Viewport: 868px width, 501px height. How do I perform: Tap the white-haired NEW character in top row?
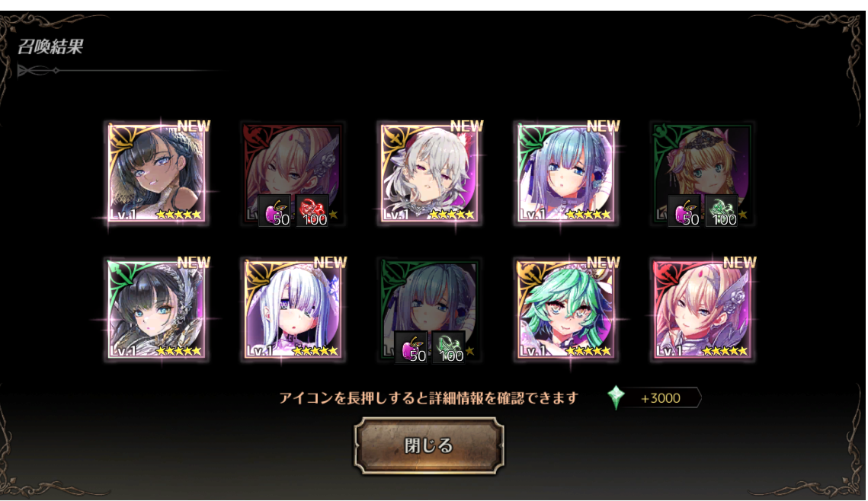[430, 173]
